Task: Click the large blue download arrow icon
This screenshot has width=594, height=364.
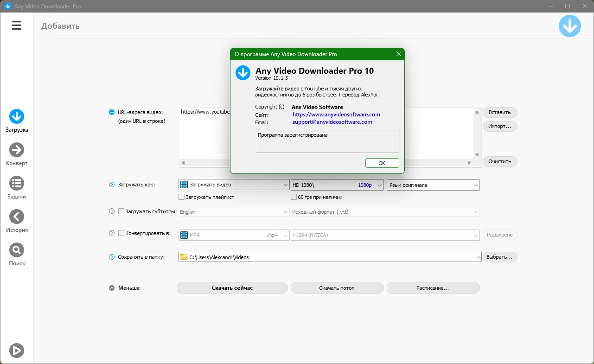Action: click(570, 26)
